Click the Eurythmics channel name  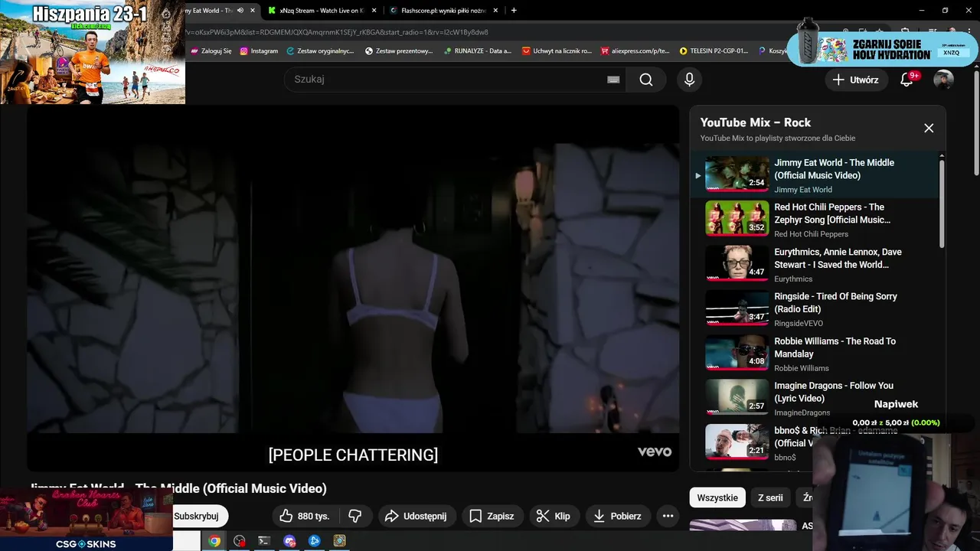point(793,279)
